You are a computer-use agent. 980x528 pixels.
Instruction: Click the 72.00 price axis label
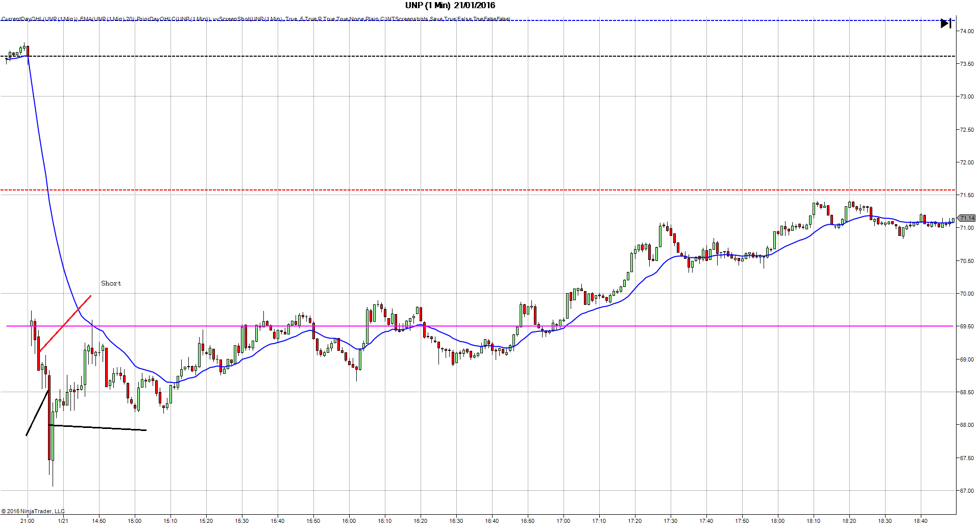966,162
